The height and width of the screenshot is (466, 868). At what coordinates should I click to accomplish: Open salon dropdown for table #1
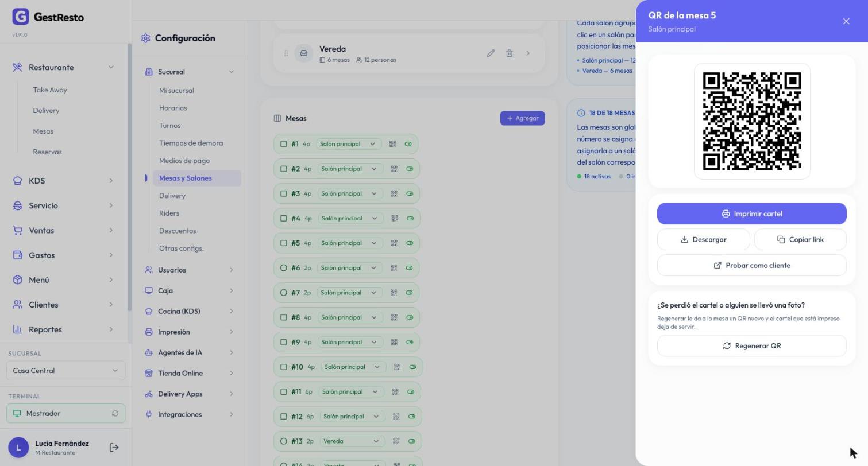[348, 144]
